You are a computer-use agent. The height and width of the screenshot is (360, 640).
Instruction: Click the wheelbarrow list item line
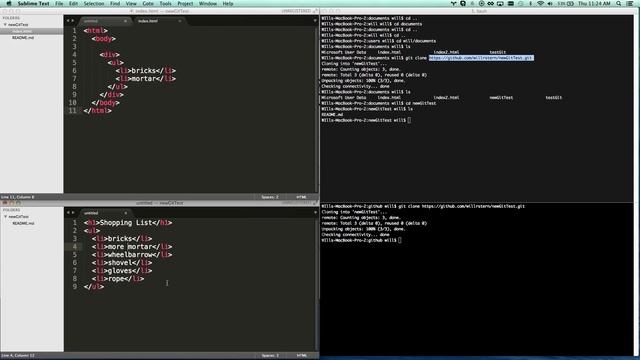click(x=132, y=255)
